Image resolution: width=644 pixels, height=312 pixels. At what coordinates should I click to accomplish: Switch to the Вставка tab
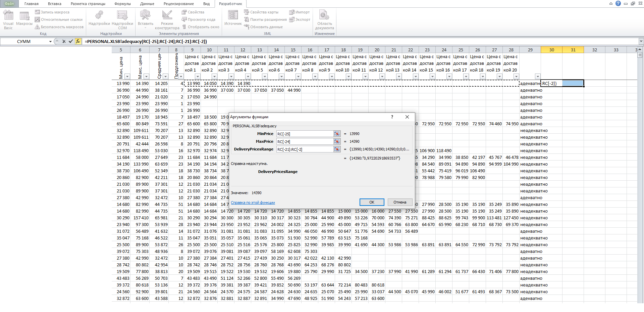55,4
